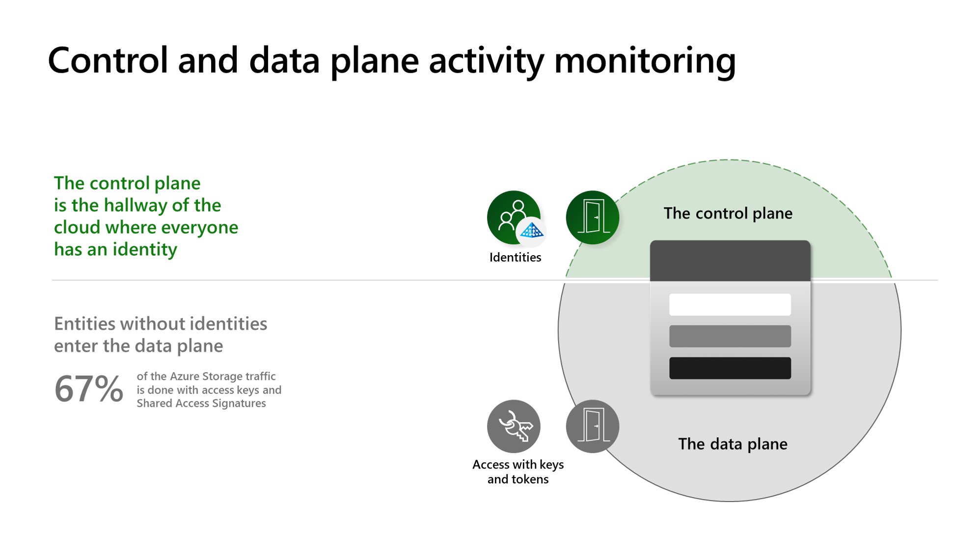Select the data plane door icon
Image resolution: width=980 pixels, height=552 pixels.
pyautogui.click(x=592, y=427)
